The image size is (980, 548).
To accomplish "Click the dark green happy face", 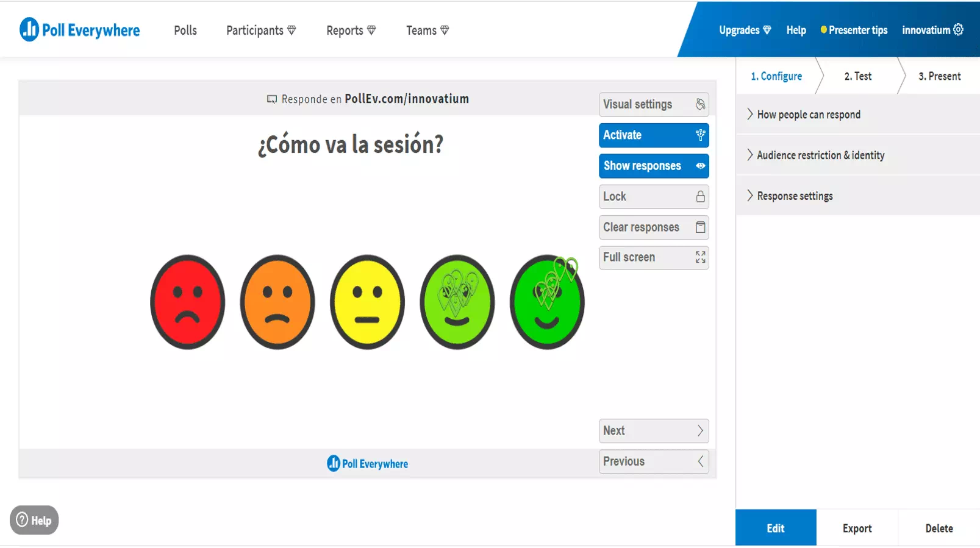I will click(x=546, y=302).
